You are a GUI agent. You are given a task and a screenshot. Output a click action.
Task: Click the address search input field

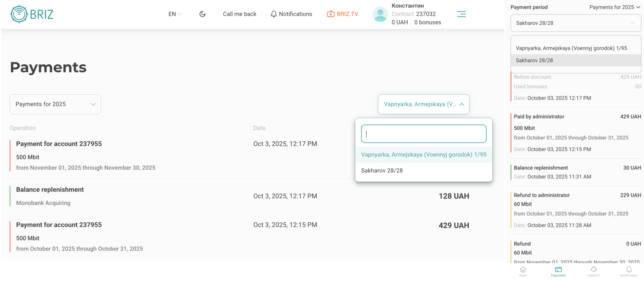(423, 134)
